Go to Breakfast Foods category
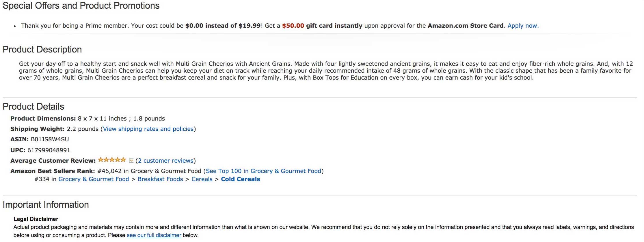The image size is (644, 242). (x=160, y=179)
